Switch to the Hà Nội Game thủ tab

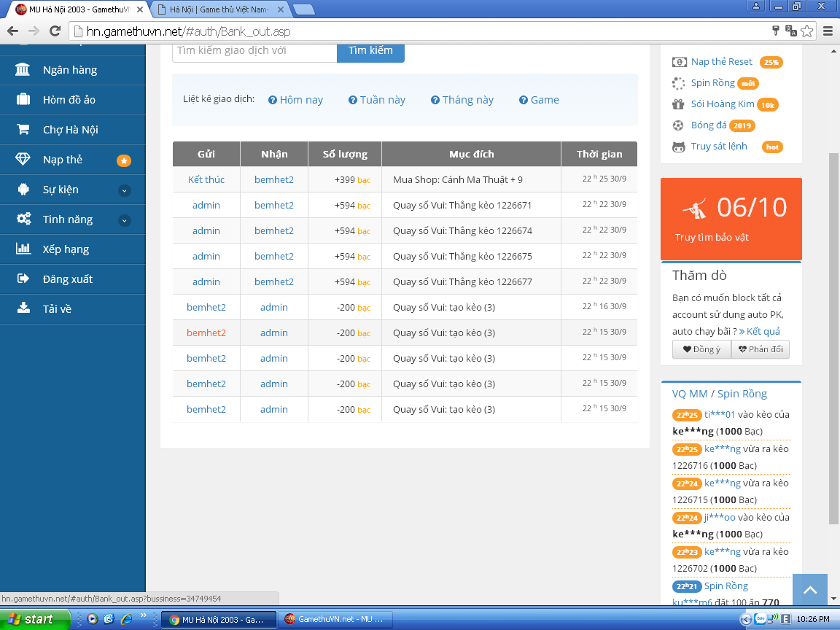219,9
